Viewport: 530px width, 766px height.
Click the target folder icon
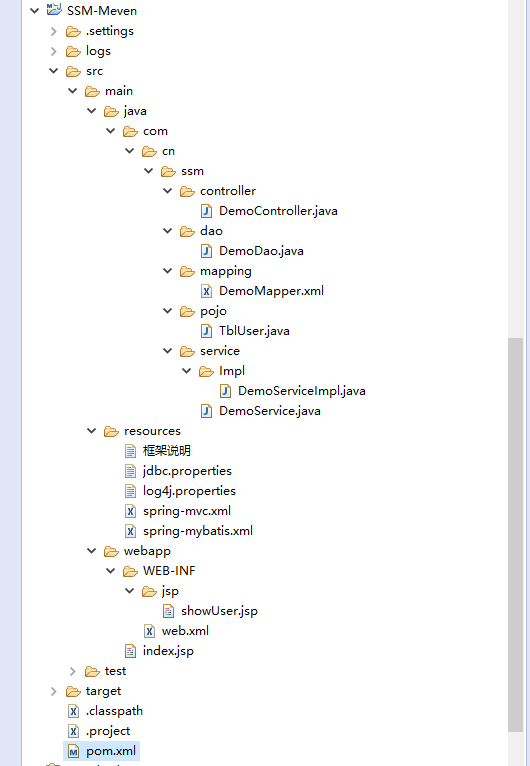click(x=73, y=691)
